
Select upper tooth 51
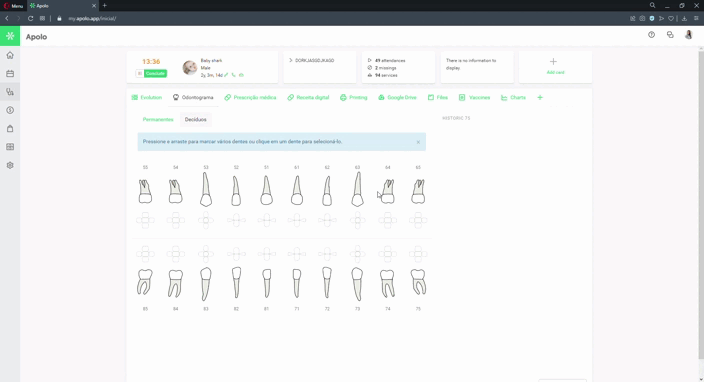(x=266, y=190)
